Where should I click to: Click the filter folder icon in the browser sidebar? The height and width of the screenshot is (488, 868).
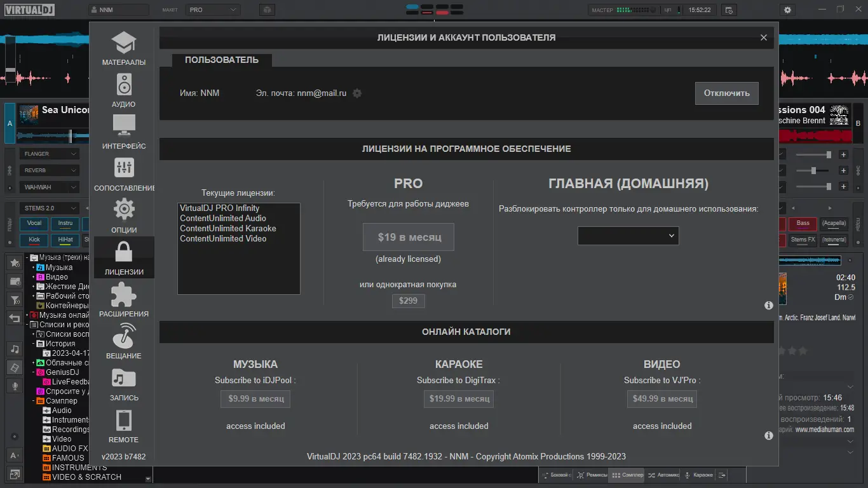pos(15,299)
